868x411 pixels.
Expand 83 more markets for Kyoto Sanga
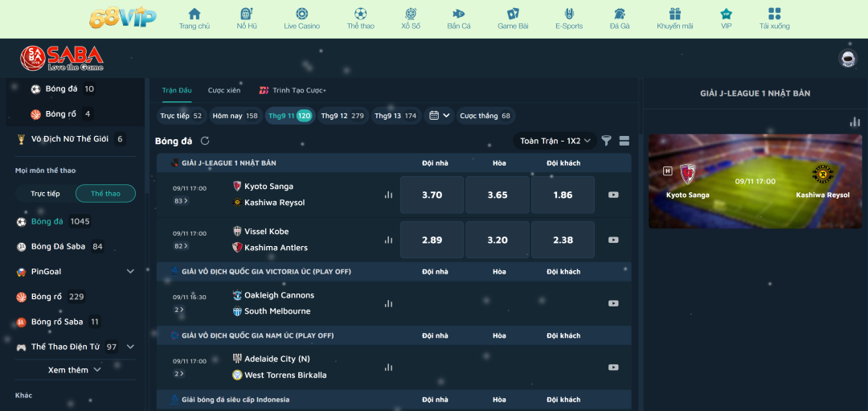coord(181,200)
